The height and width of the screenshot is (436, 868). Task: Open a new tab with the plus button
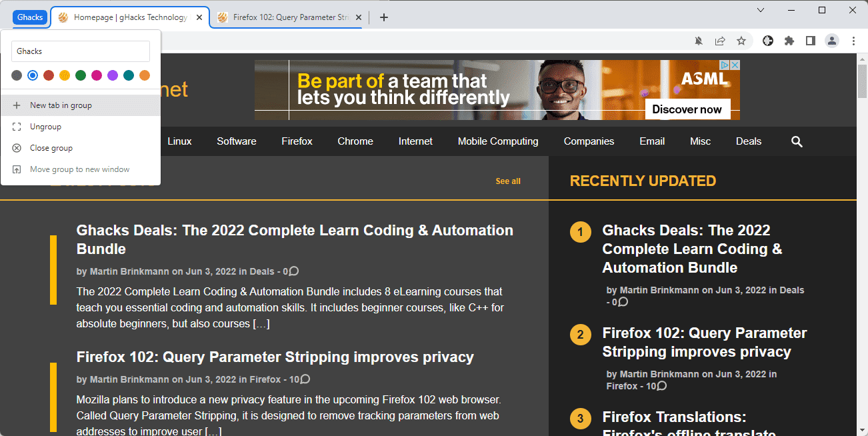383,17
